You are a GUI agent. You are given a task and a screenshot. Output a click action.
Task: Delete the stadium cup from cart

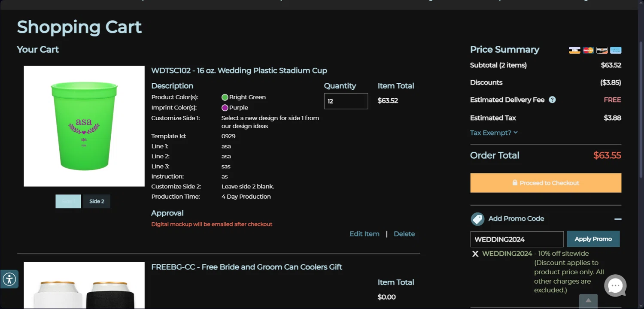pos(404,234)
